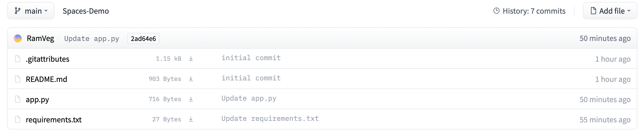Open commit hash 2ad64e6
Viewport: 644px width, 135px height.
tap(143, 38)
